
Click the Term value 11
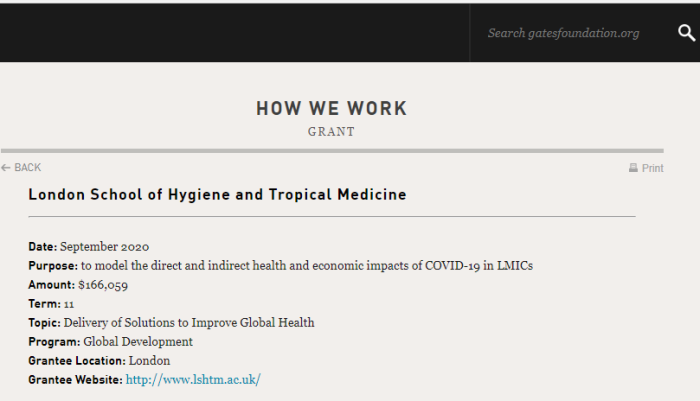69,304
